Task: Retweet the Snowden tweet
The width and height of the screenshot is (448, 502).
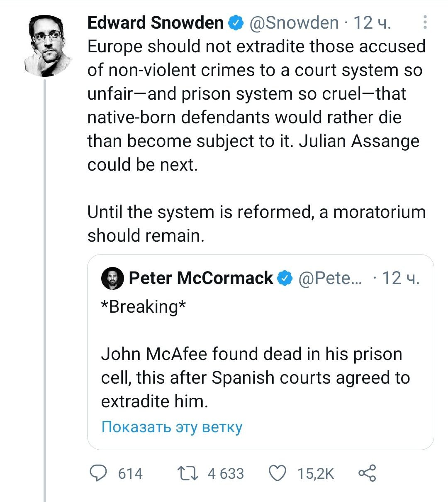Action: 187,473
